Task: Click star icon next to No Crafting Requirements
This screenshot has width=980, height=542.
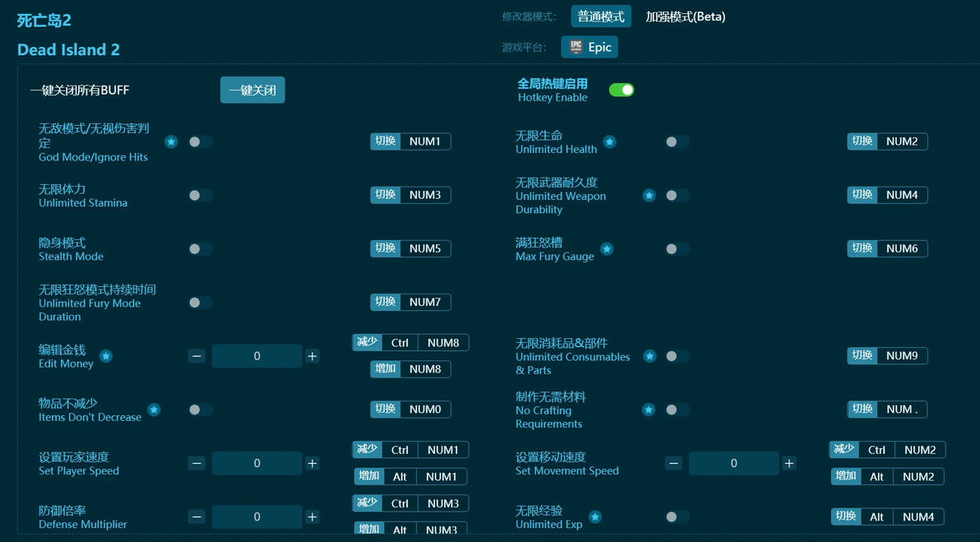Action: coord(649,410)
